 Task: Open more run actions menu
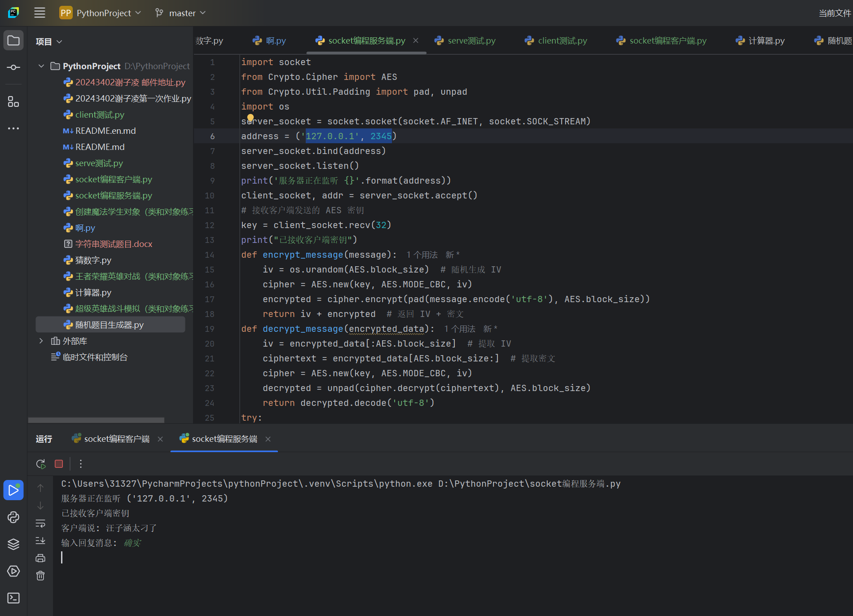(x=81, y=464)
